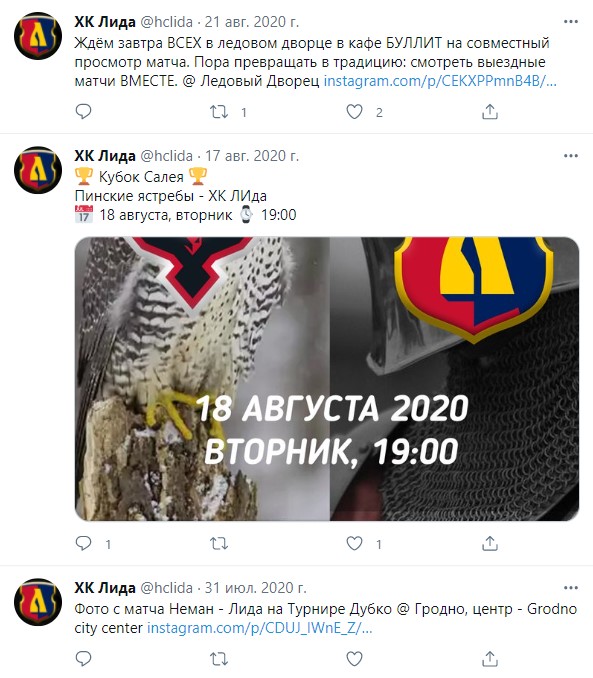Open more options for the 31 July tweet
This screenshot has width=593, height=678.
pyautogui.click(x=571, y=588)
